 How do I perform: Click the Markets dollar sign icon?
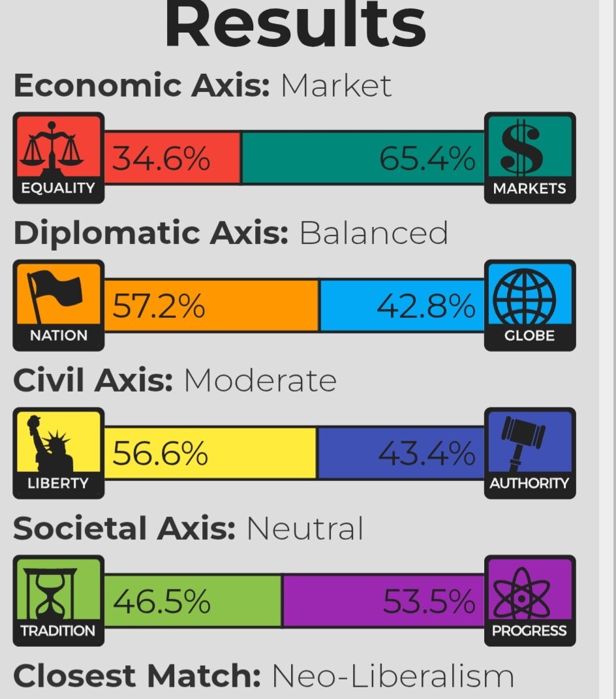click(x=529, y=150)
